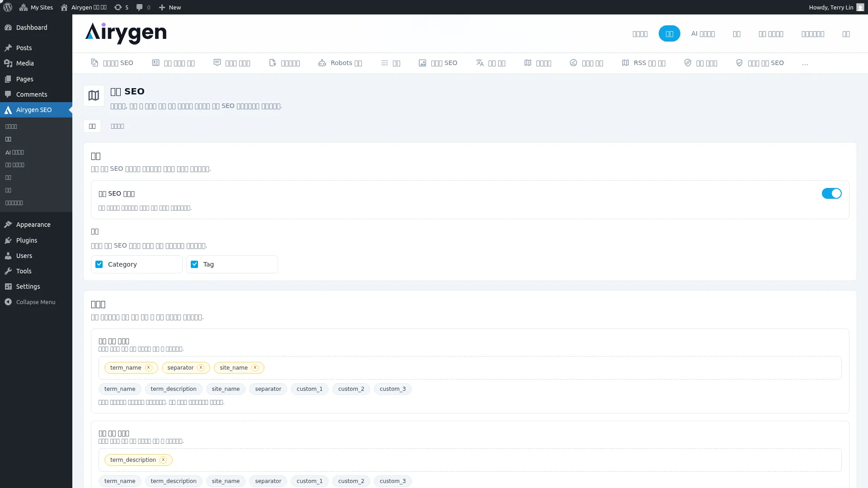Click the Appearance paintbrush icon
868x488 pixels.
click(8, 225)
